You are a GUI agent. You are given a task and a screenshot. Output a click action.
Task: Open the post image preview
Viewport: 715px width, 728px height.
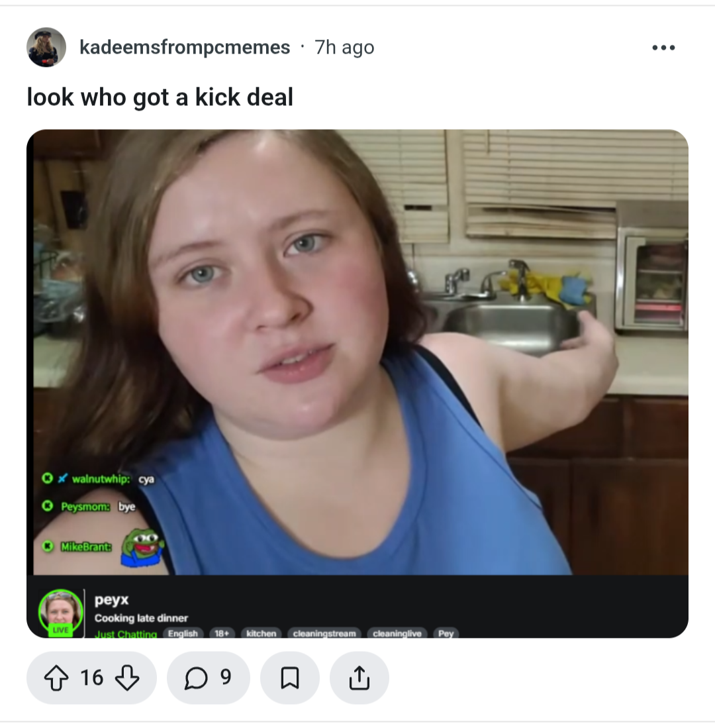tap(358, 384)
